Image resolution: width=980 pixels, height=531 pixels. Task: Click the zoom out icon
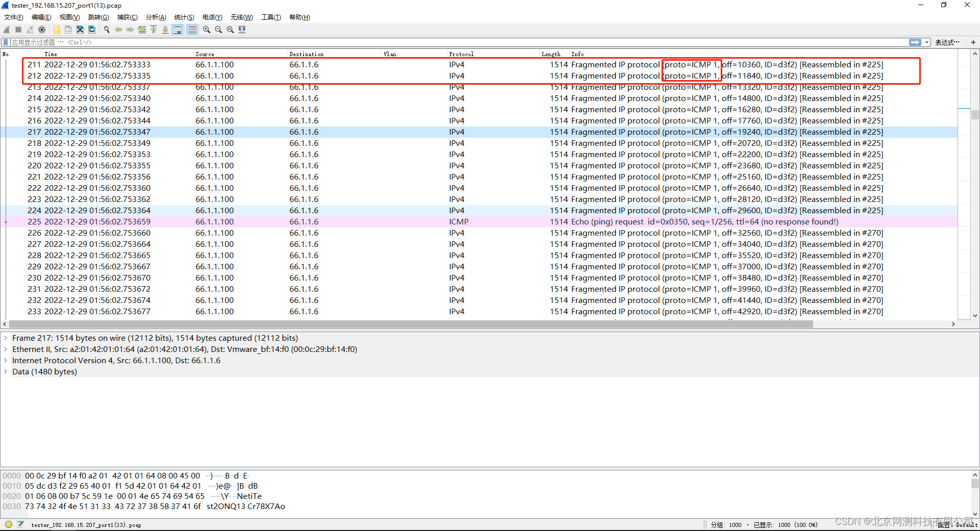(x=218, y=30)
